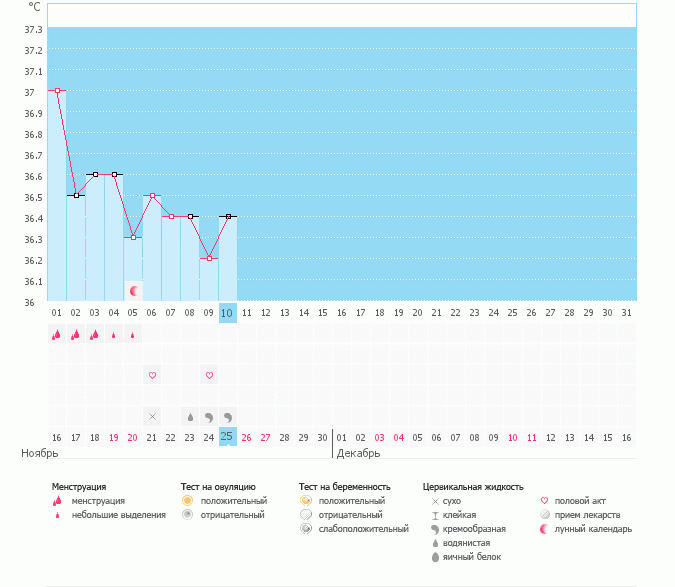Select the highlighted date 25 cell
675x587 pixels.
pos(228,437)
